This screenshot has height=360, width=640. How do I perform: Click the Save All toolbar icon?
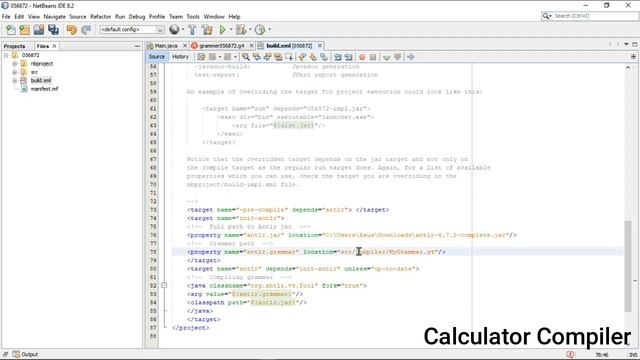point(53,29)
